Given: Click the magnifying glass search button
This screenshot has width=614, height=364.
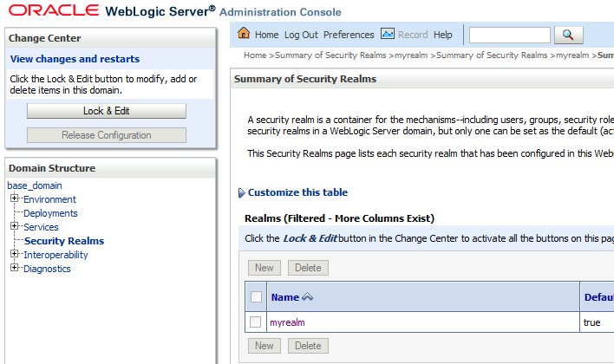Looking at the screenshot, I should click(568, 35).
